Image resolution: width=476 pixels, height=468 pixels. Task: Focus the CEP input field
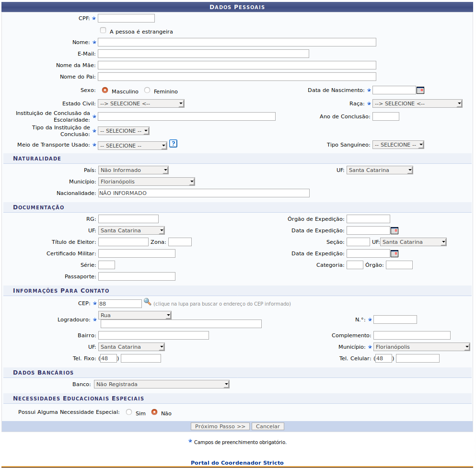click(120, 304)
